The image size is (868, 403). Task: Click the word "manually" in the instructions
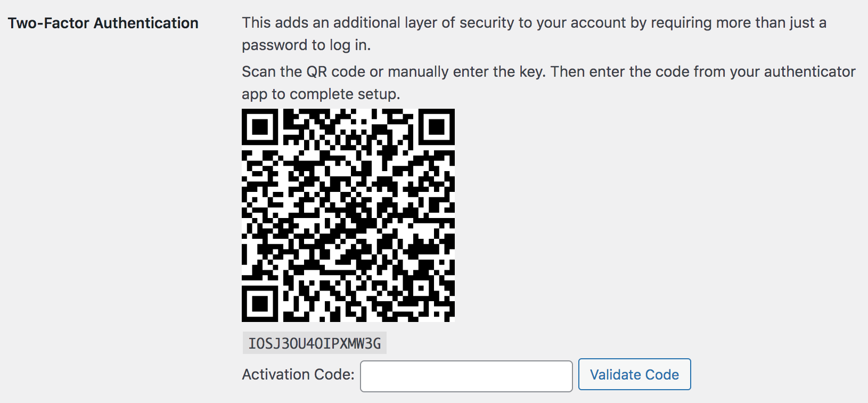418,71
